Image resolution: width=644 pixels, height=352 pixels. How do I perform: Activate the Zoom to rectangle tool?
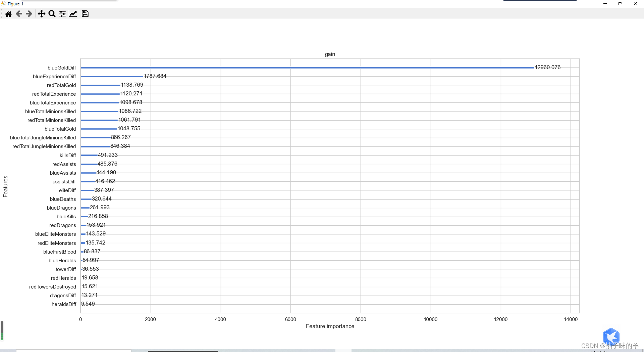coord(52,14)
